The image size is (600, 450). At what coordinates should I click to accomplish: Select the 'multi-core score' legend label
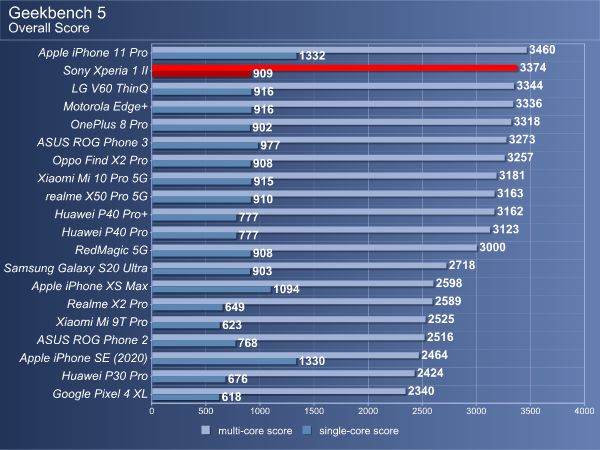pos(255,431)
